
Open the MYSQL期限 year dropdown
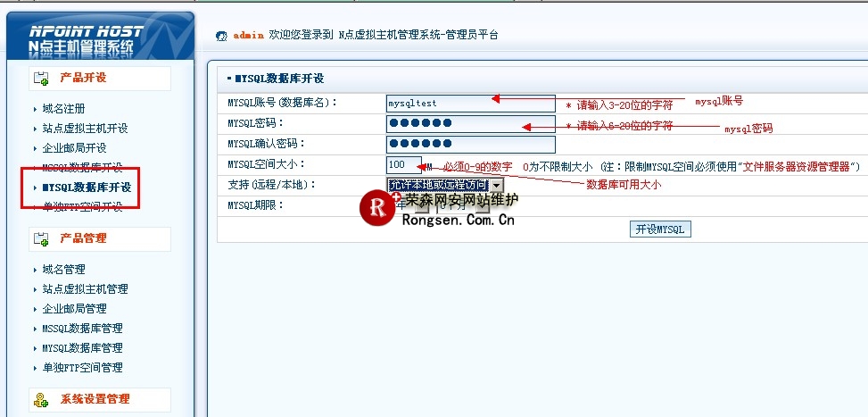(x=420, y=206)
